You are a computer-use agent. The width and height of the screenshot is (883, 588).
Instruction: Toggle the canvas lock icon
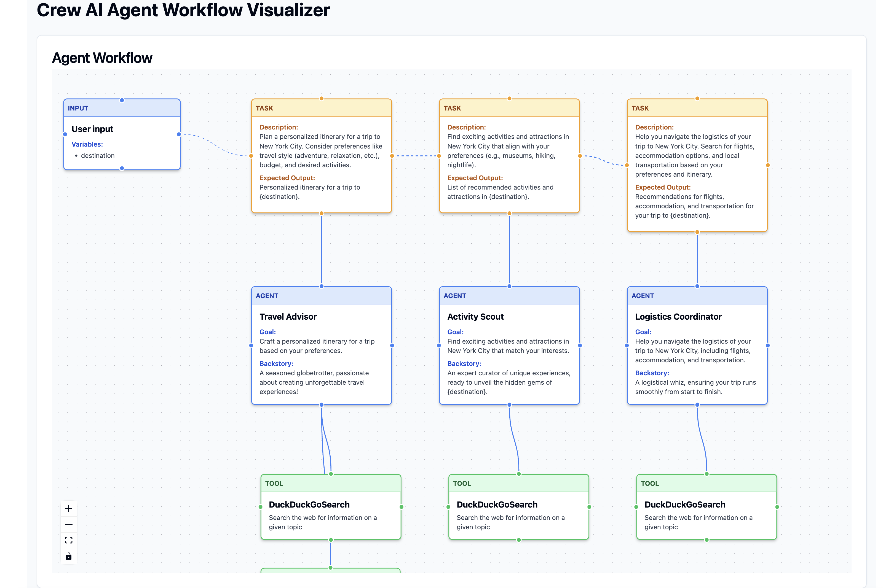click(x=68, y=556)
